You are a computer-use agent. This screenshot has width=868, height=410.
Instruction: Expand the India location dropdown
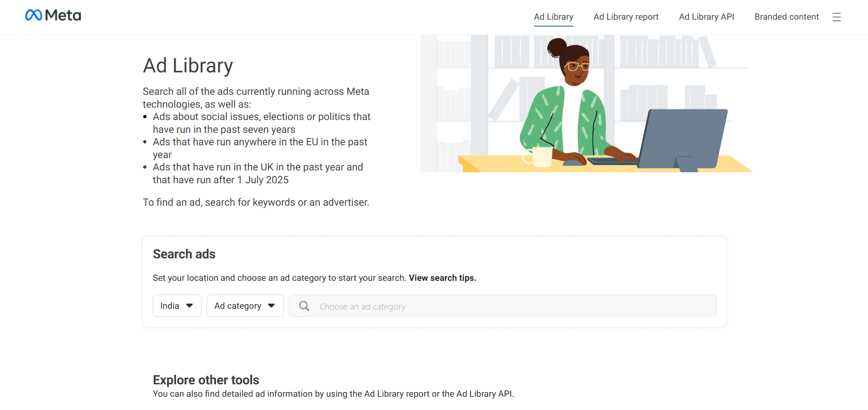coord(177,306)
